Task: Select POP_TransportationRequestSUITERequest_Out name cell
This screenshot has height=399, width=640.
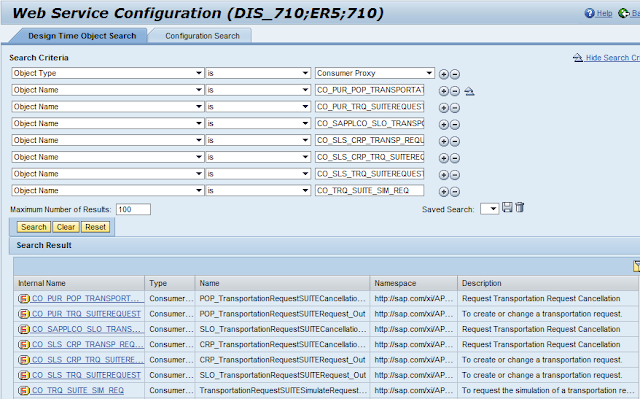Action: (282, 314)
